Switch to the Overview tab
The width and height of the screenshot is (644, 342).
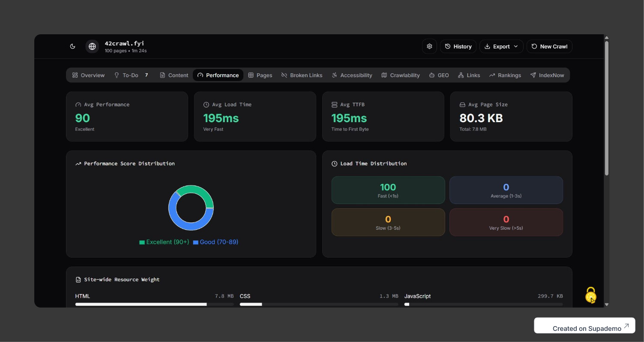(x=88, y=75)
